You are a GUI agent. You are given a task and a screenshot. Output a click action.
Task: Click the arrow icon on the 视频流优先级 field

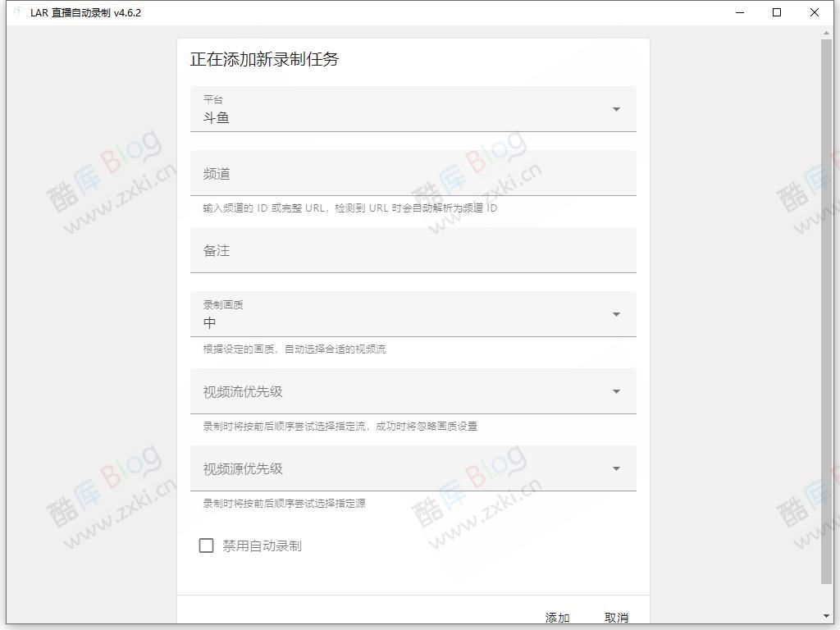pos(616,391)
